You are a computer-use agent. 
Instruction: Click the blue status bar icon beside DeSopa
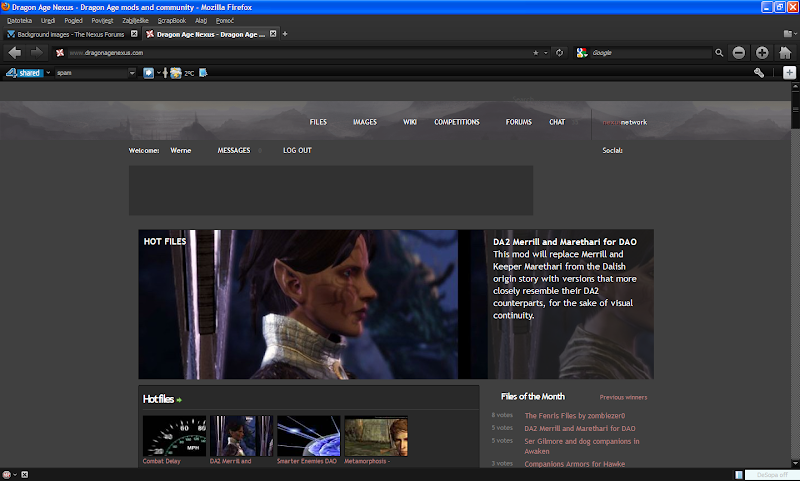pyautogui.click(x=738, y=475)
